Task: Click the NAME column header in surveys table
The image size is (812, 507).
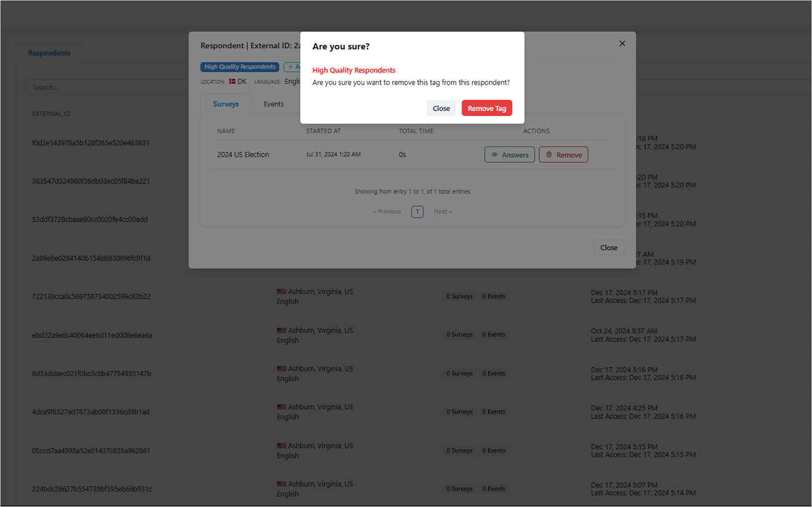Action: (226, 131)
